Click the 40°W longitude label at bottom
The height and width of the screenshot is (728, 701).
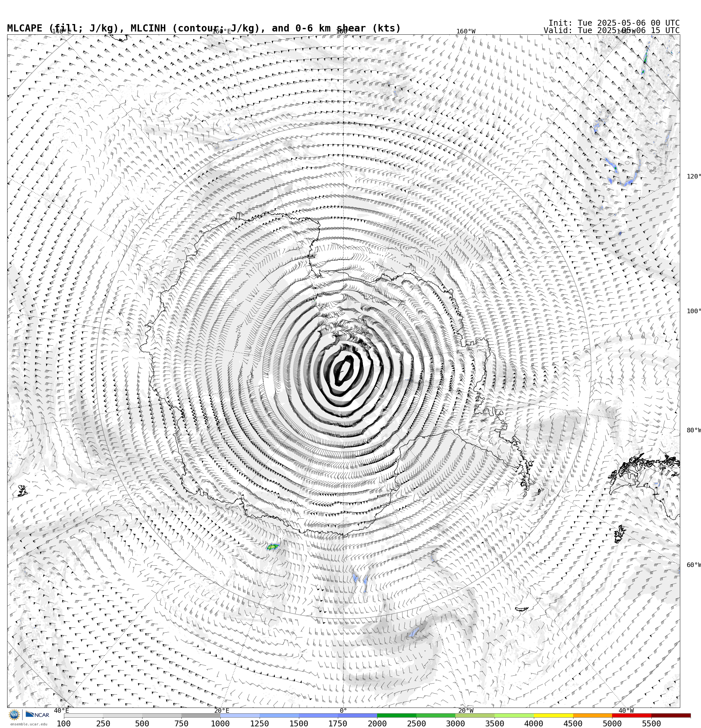coord(626,710)
